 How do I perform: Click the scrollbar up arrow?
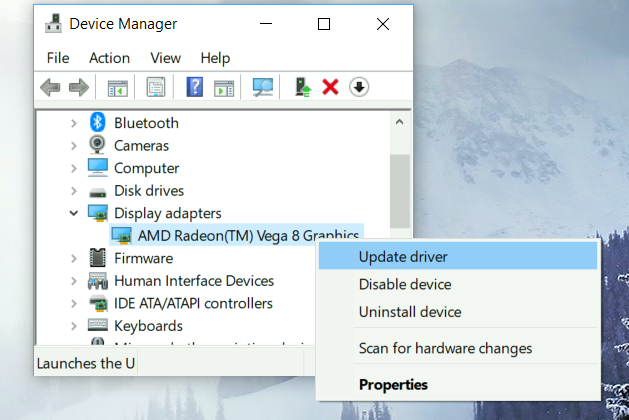[x=399, y=122]
